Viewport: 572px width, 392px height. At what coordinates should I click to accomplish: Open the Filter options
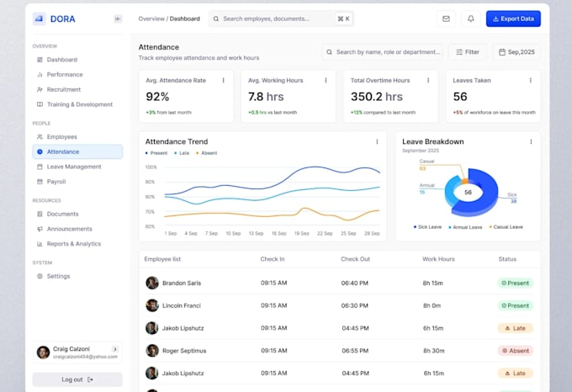pyautogui.click(x=468, y=52)
